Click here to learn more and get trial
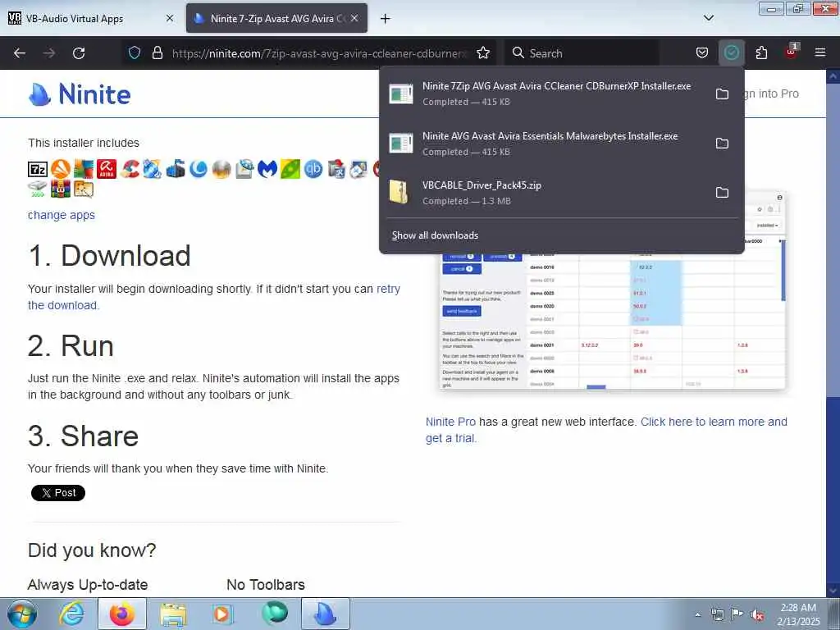 click(606, 430)
